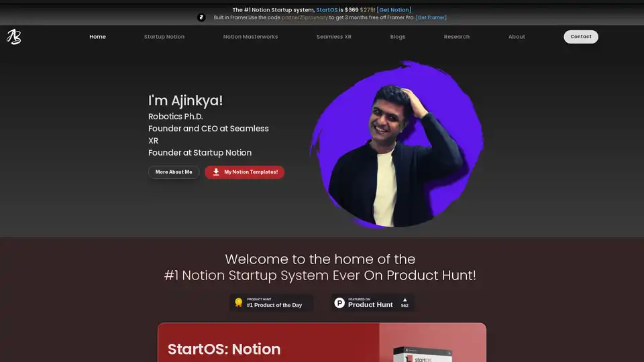Follow the [Get Notion] link

[x=394, y=10]
